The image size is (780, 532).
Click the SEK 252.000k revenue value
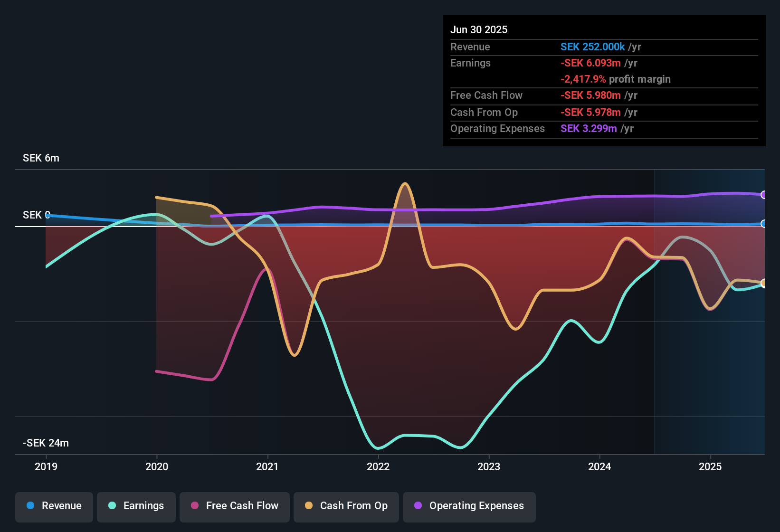592,47
